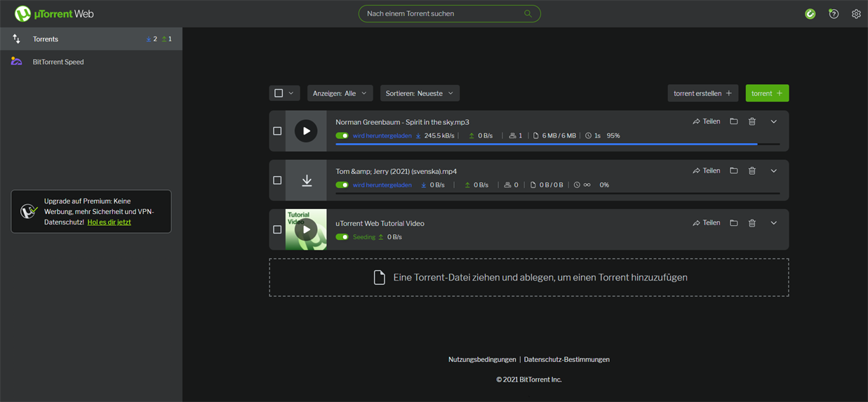This screenshot has width=868, height=402.
Task: Click download icon for Tom & Jerry torrent
Action: [307, 180]
